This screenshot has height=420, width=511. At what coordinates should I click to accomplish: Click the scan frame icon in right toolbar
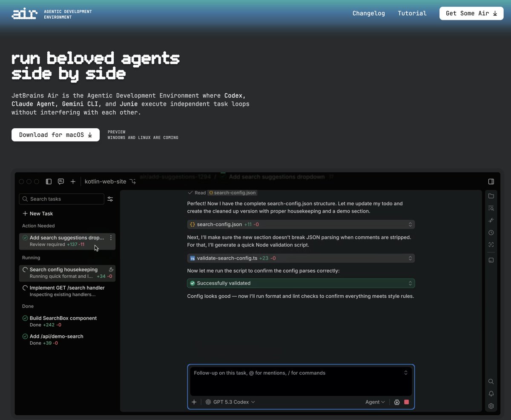click(x=491, y=245)
